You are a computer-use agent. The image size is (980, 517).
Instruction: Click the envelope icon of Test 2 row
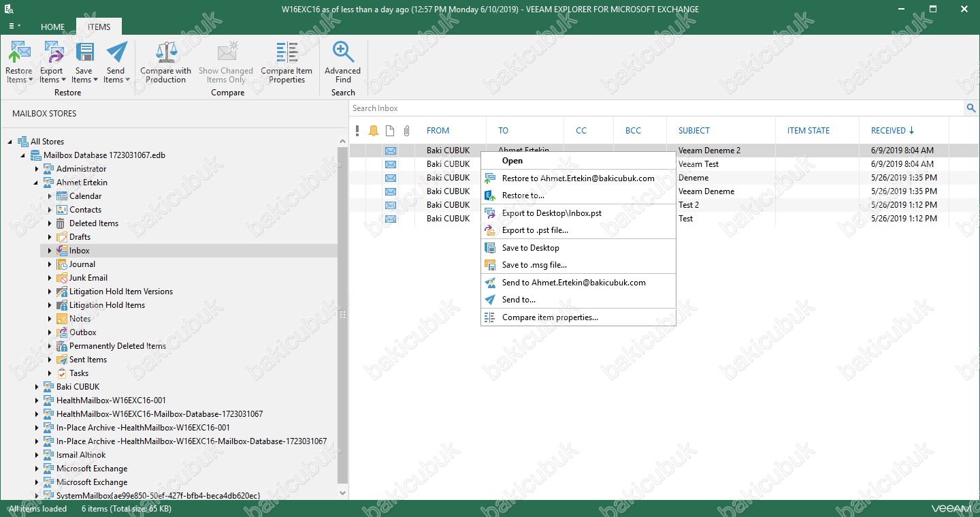coord(391,205)
